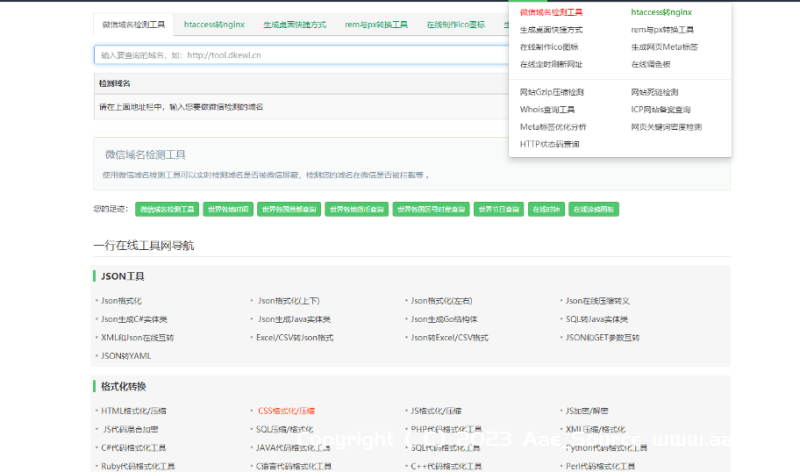
Task: Open the 在线制作ico图标 tab
Action: tap(456, 22)
